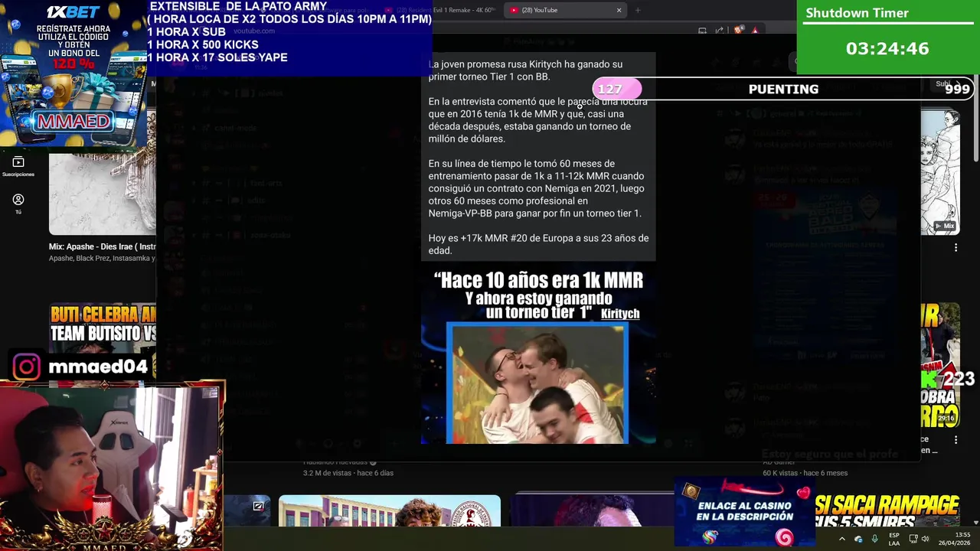Click the microphone tray icon
Viewport: 980px width, 551px height.
(x=874, y=539)
